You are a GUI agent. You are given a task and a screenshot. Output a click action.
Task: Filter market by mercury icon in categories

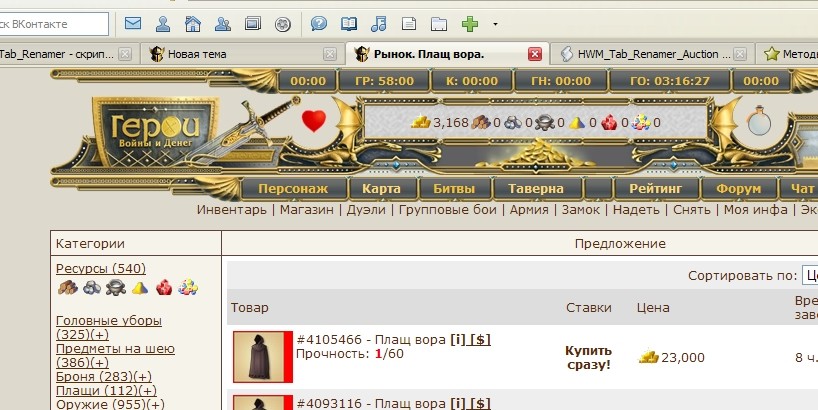pos(116,287)
